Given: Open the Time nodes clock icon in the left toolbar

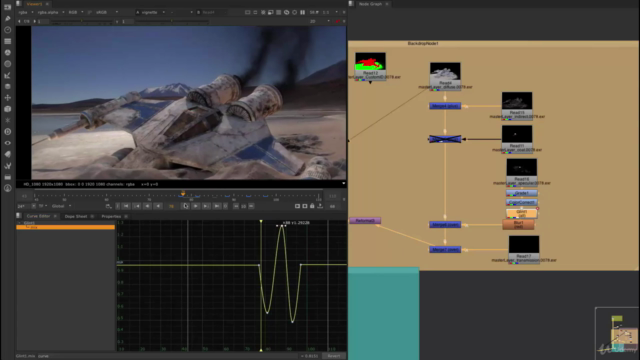Looking at the screenshot, I should pos(7,30).
